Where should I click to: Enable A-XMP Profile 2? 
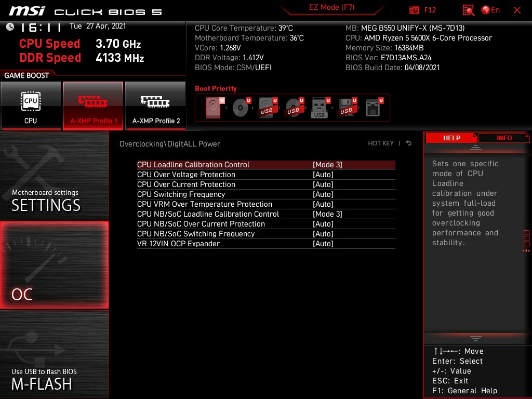coord(156,106)
